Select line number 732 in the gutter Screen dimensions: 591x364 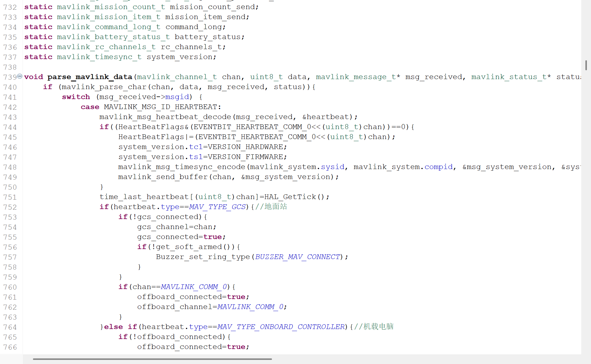click(x=10, y=7)
